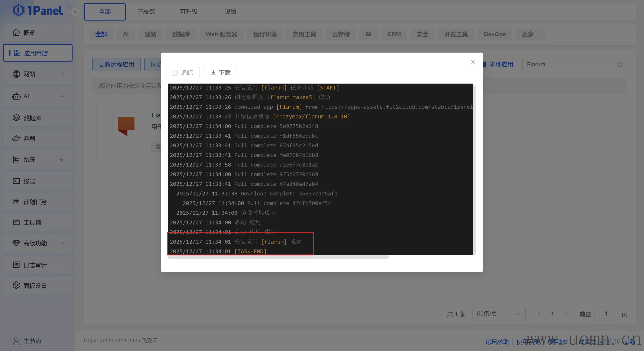This screenshot has height=351, width=644.
Task: Switch to the 已安装 tab
Action: coord(147,12)
